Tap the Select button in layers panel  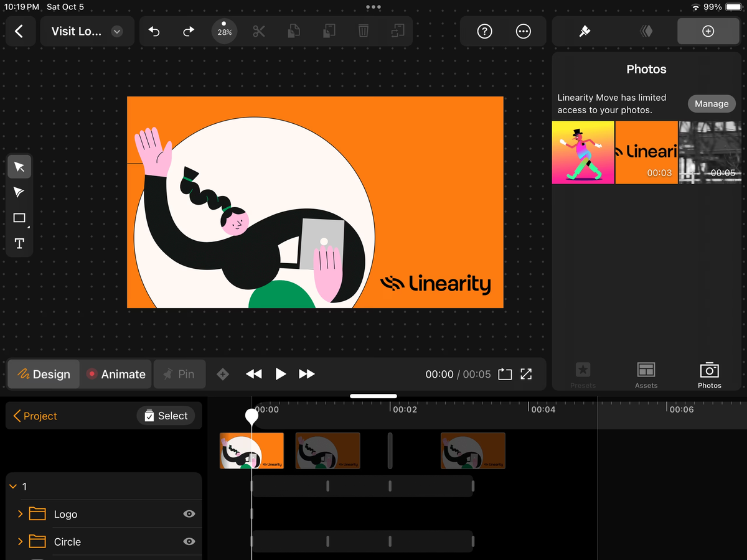click(x=166, y=416)
